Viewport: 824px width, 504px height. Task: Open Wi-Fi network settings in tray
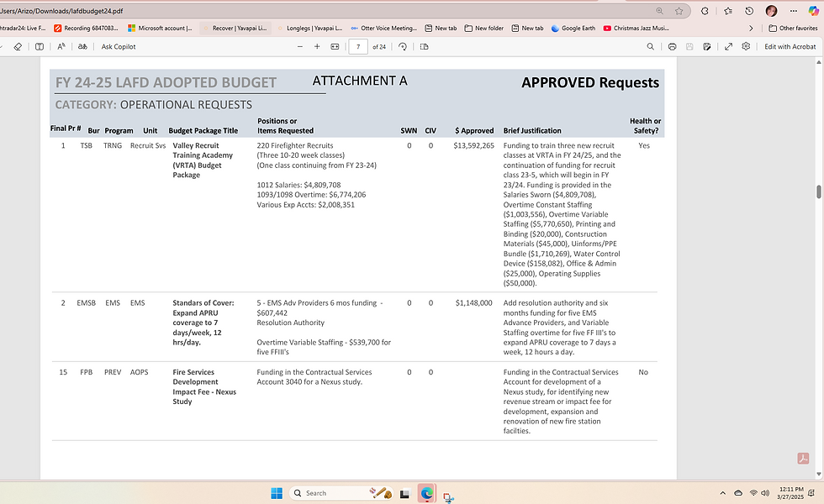(753, 493)
